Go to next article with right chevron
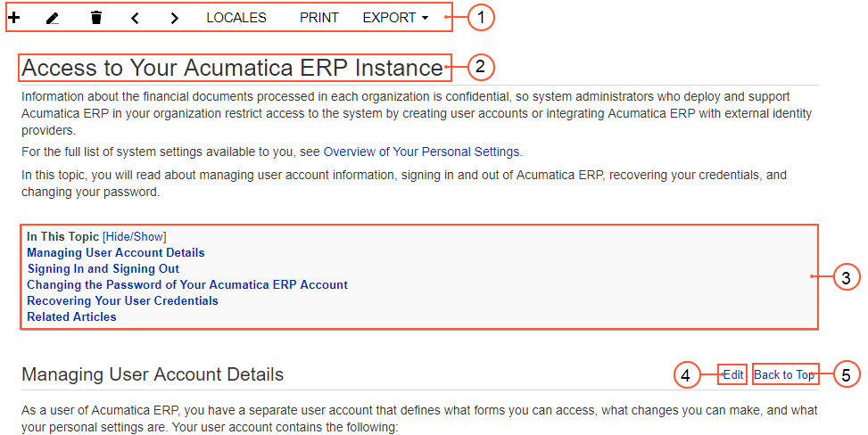The image size is (868, 435). [x=174, y=18]
